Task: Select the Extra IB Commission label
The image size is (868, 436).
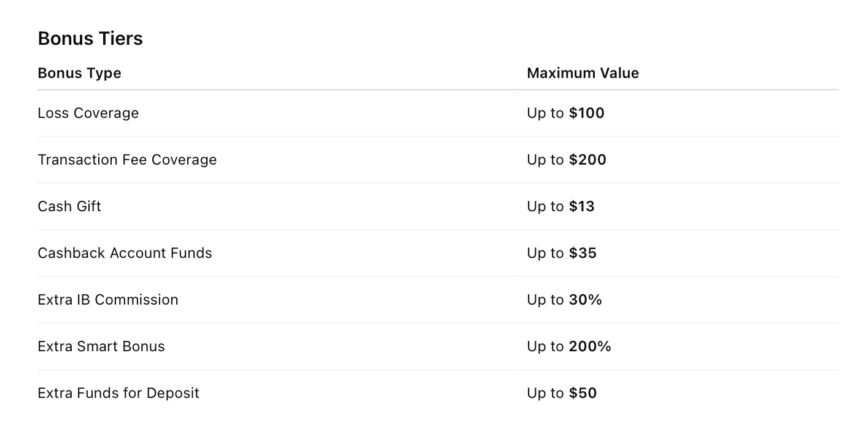Action: [108, 300]
